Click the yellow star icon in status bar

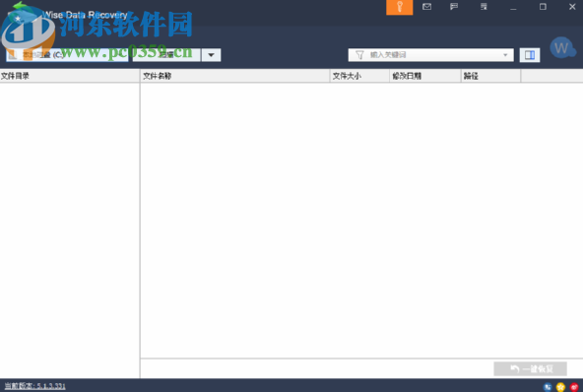[x=560, y=387]
